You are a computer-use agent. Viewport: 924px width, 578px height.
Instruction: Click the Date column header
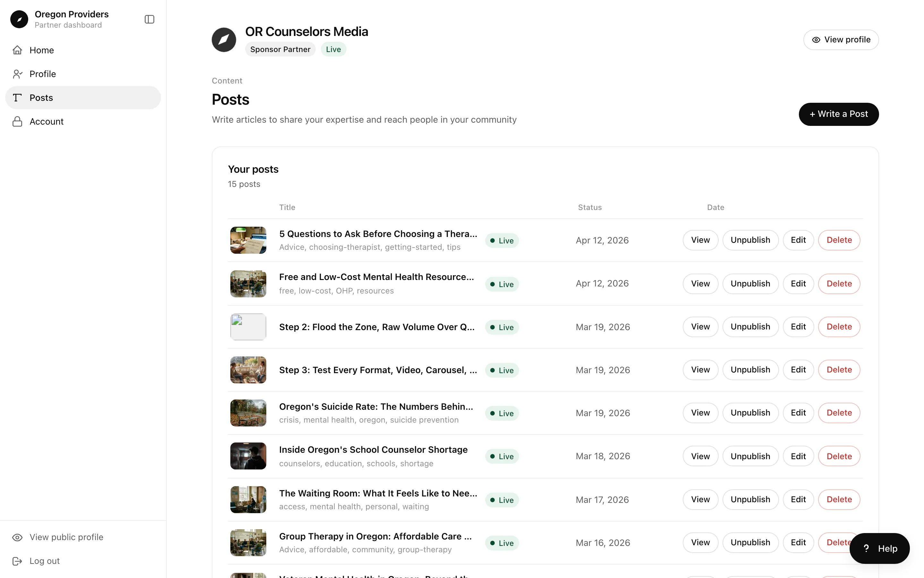point(715,207)
